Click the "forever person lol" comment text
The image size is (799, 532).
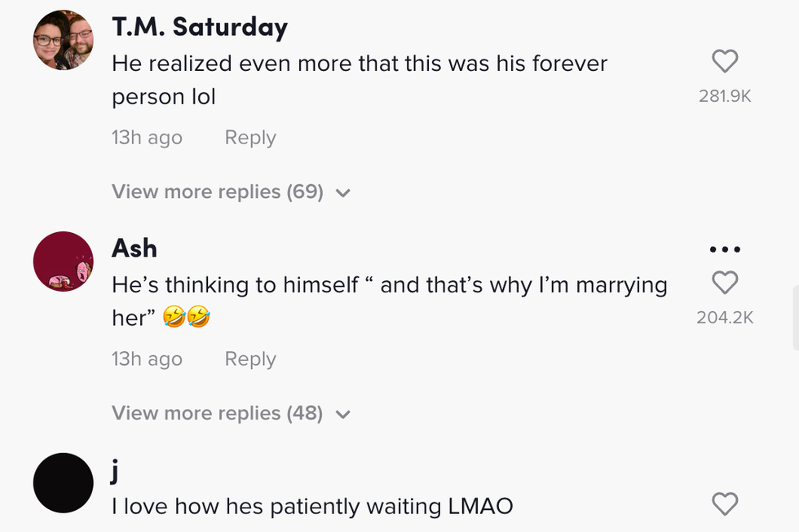[x=360, y=80]
